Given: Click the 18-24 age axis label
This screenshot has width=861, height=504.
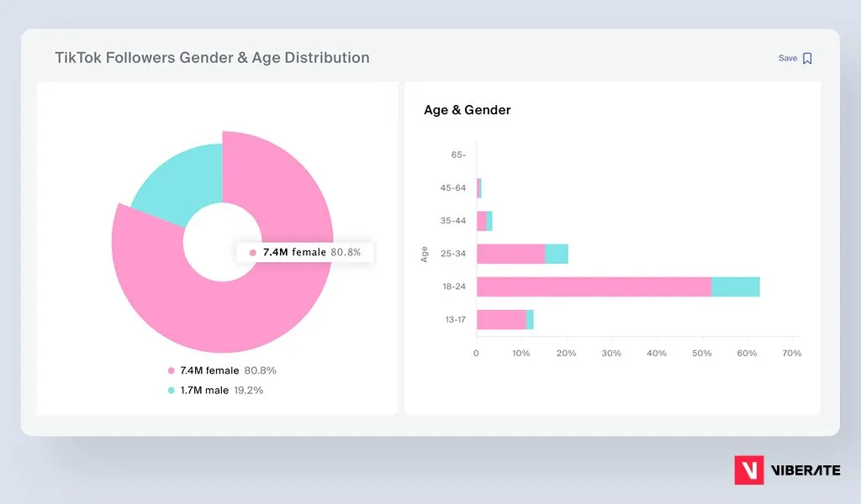Looking at the screenshot, I should click(454, 286).
